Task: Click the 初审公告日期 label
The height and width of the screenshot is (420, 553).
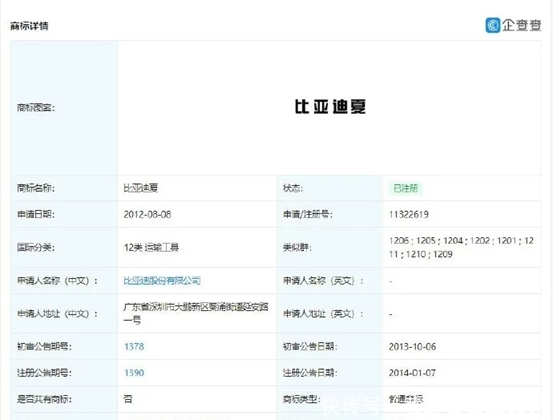Action: tap(310, 347)
